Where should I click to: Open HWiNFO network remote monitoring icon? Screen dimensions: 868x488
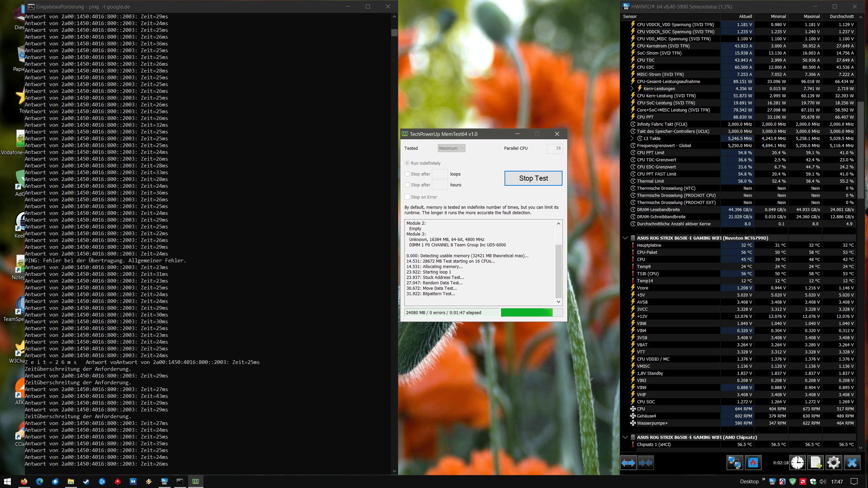click(x=734, y=463)
